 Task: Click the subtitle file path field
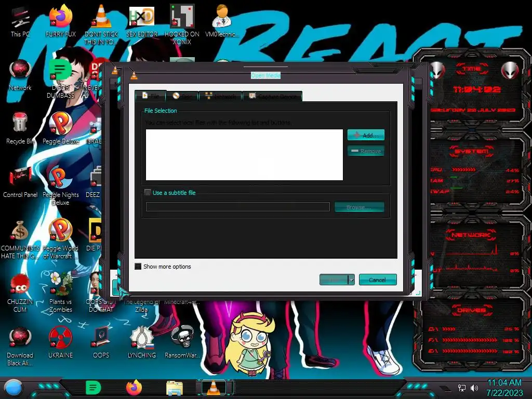tap(238, 207)
